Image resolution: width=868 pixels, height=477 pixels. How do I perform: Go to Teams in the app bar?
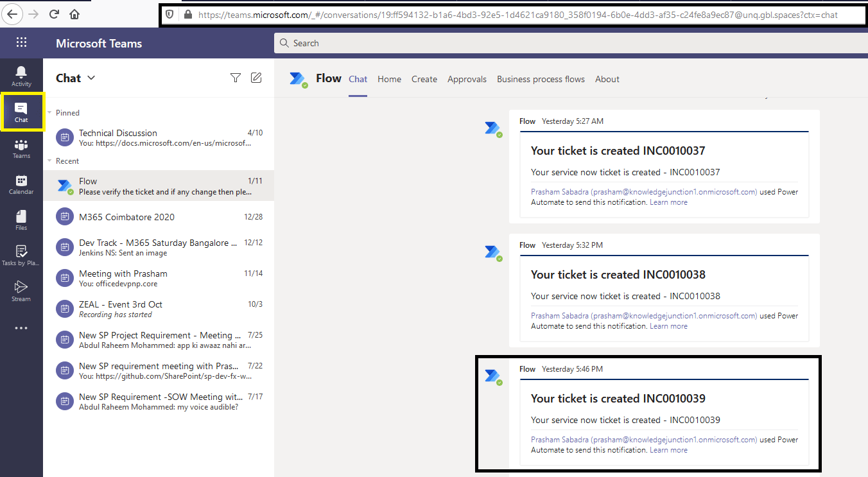point(21,148)
